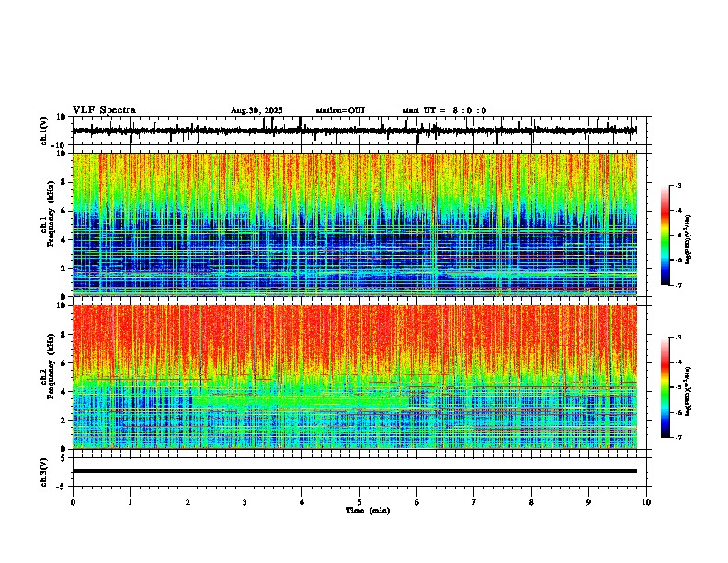Viewport: 728px width, 563px height.
Task: Click the ch.1 colorbar log(PSD) label
Action: click(x=688, y=240)
